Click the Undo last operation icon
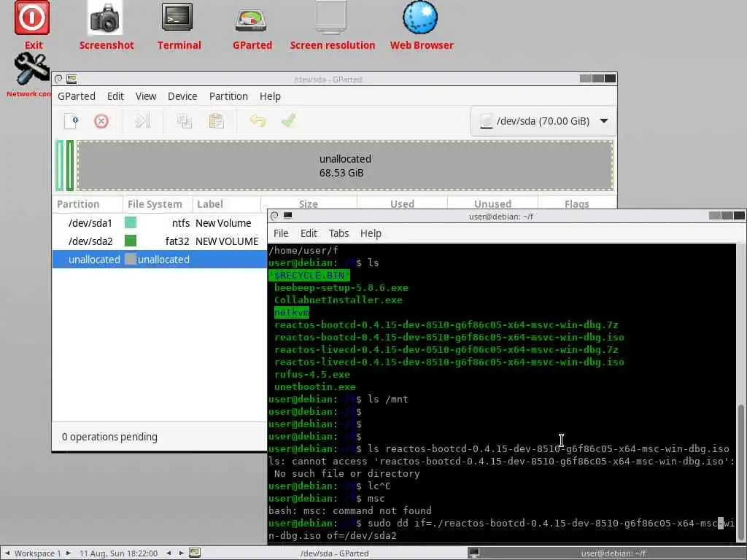747x560 pixels. coord(258,121)
